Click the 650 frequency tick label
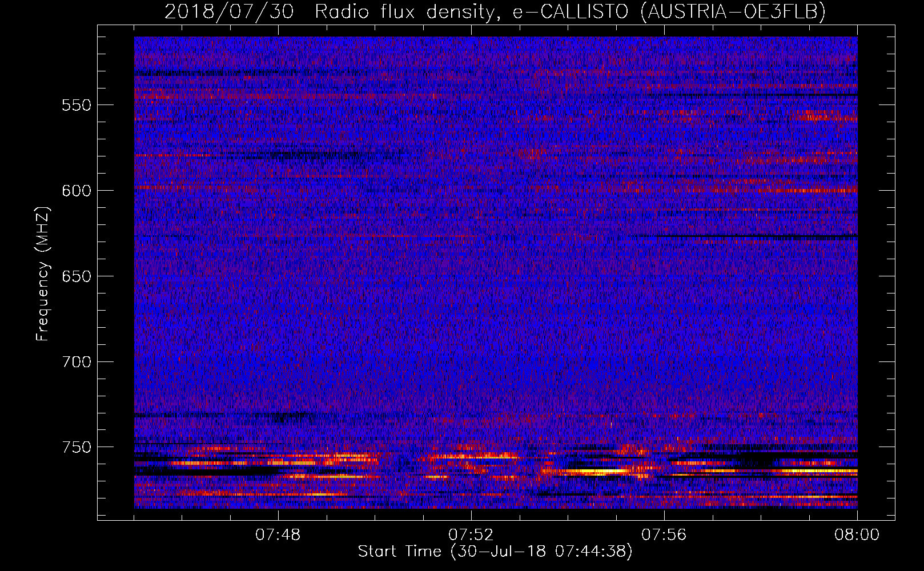This screenshot has height=571, width=924. (x=77, y=276)
